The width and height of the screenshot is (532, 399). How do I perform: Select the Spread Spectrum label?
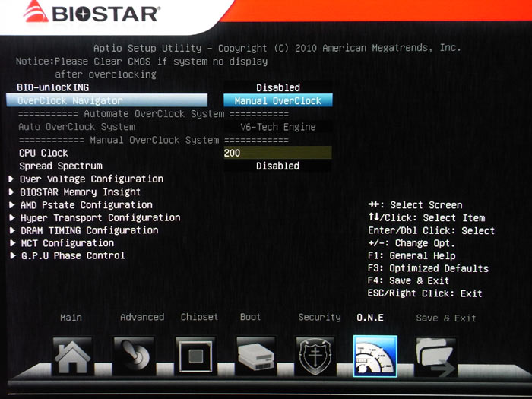(x=61, y=166)
